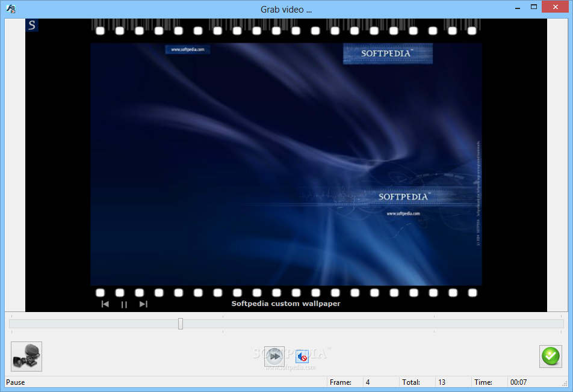The width and height of the screenshot is (573, 392).
Task: Toggle the mute audio speaker icon
Action: pos(302,357)
